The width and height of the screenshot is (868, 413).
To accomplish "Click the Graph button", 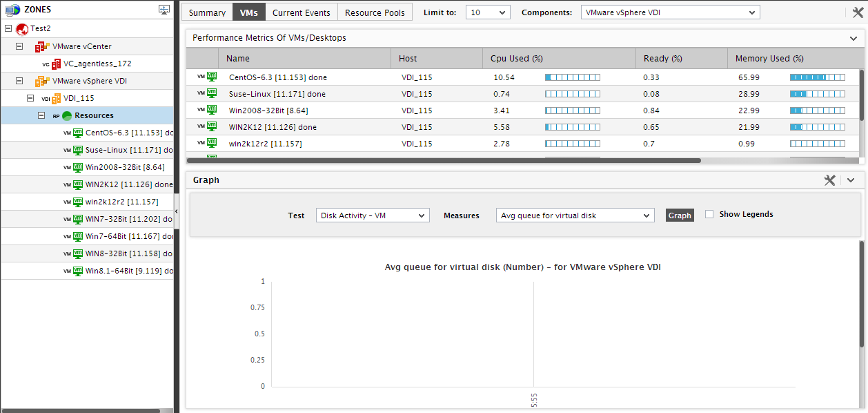I will point(680,215).
